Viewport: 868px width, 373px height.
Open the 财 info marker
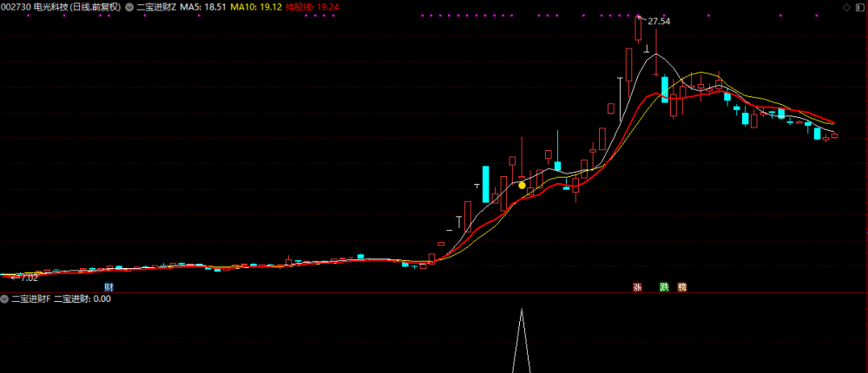tap(108, 287)
